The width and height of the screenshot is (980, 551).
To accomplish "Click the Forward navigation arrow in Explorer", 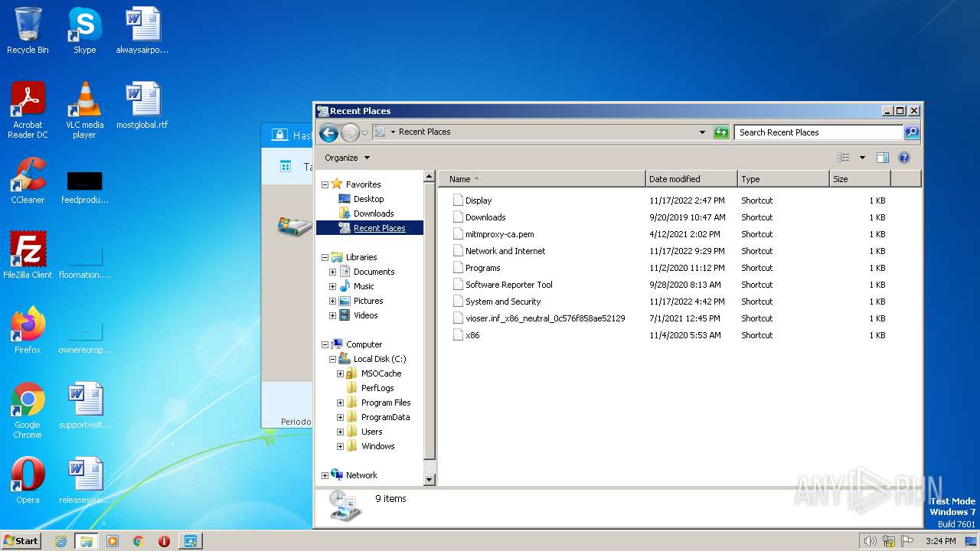I will [350, 132].
